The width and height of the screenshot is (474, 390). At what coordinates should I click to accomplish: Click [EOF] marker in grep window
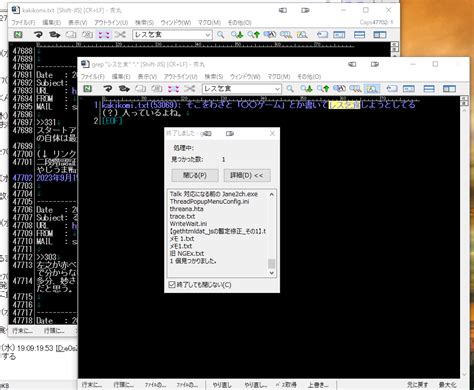[x=112, y=121]
